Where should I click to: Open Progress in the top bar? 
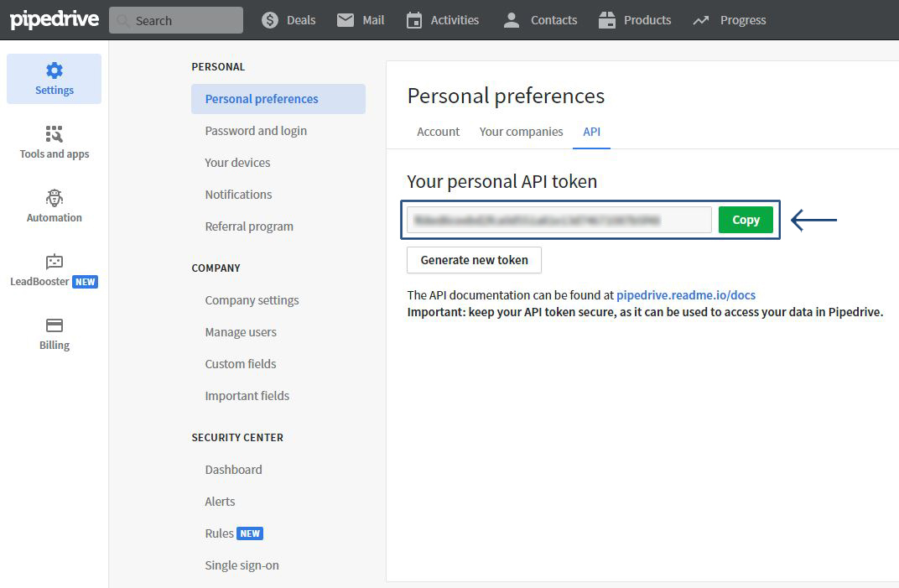pos(730,21)
